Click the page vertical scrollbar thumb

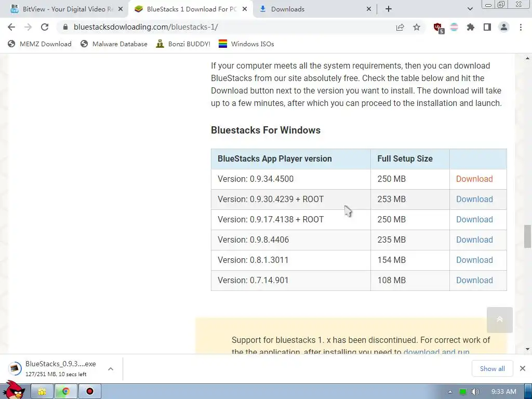[527, 236]
